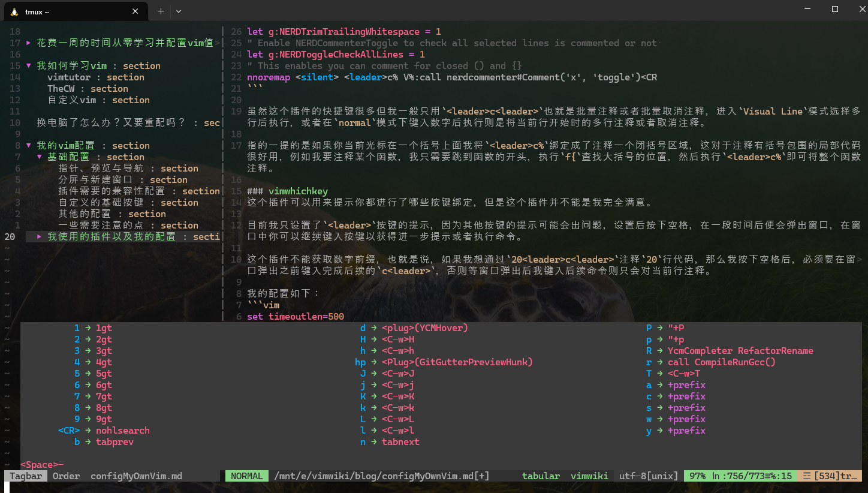This screenshot has width=868, height=493.
Task: Expand the 我使用的插件以及我的配置 arrow
Action: coord(40,237)
